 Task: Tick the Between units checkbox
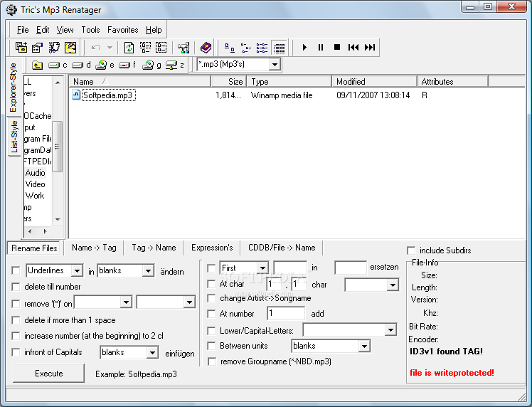[x=211, y=346]
